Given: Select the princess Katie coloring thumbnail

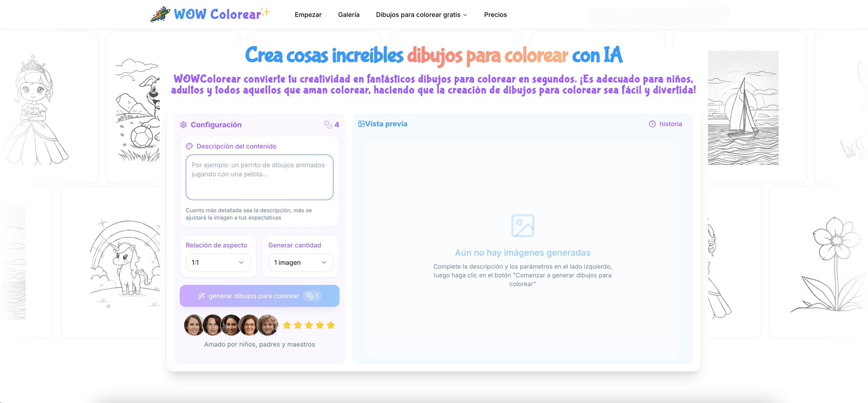Looking at the screenshot, I should (x=34, y=110).
